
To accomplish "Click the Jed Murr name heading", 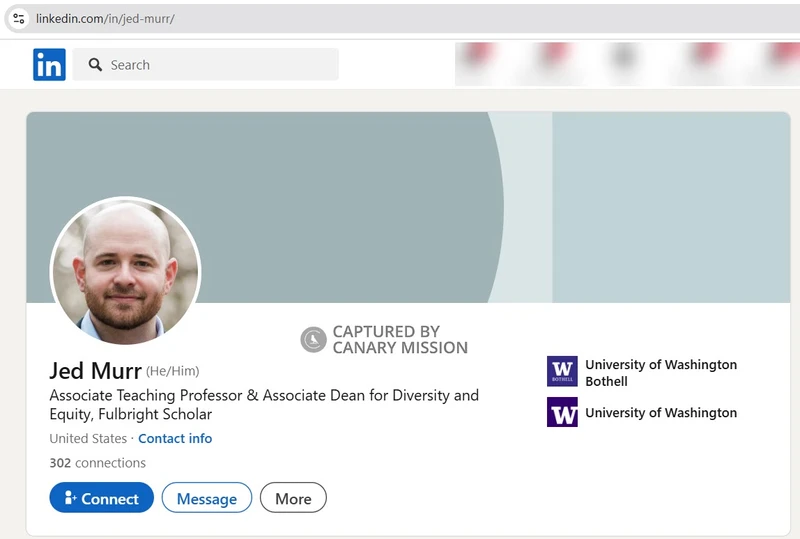I will coord(95,371).
